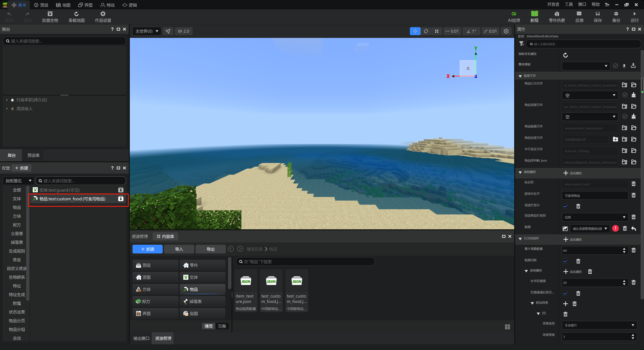The width and height of the screenshot is (644, 350).
Task: Click the 备份 backup icon
Action: (616, 14)
